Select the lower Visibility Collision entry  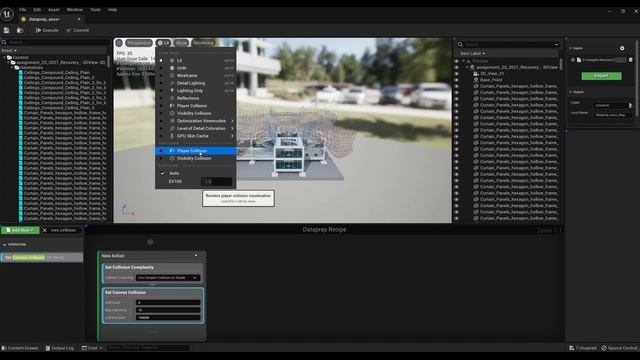(196, 158)
